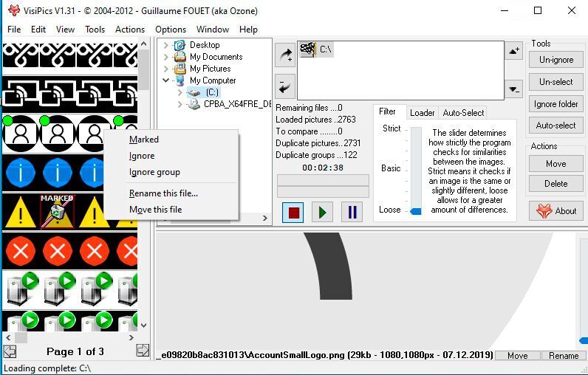Screen dimensions: 588x375
Task: Switch to the Filter tab
Action: point(387,111)
